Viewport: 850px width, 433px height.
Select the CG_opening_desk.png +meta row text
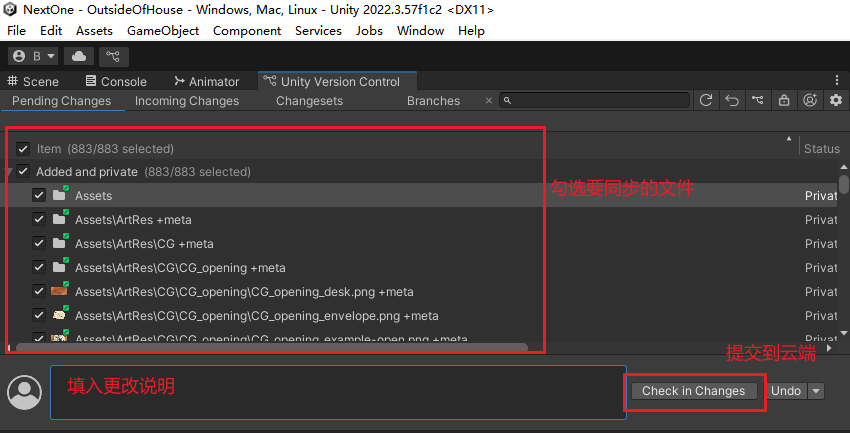point(244,292)
